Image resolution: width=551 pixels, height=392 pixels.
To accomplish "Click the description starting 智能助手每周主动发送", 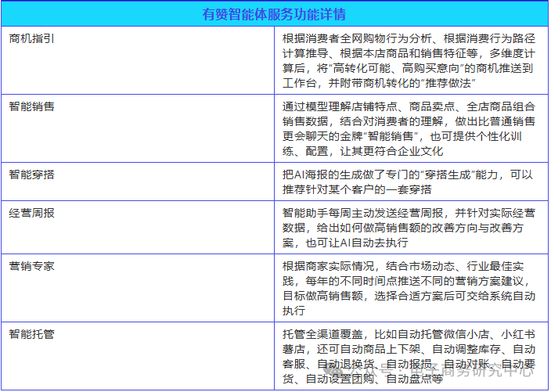I will 409,228.
